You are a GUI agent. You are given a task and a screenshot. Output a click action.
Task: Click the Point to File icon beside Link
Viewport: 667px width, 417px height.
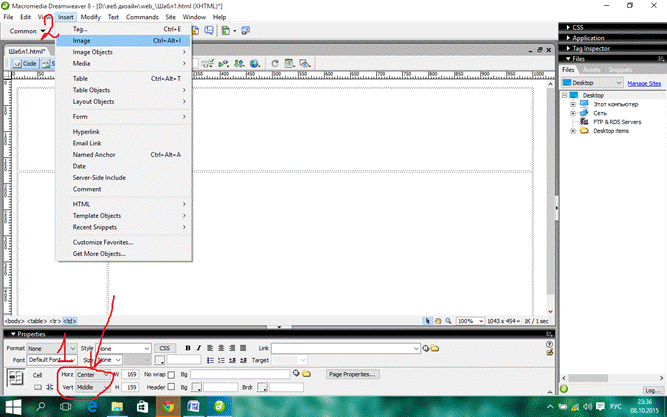[x=426, y=348]
